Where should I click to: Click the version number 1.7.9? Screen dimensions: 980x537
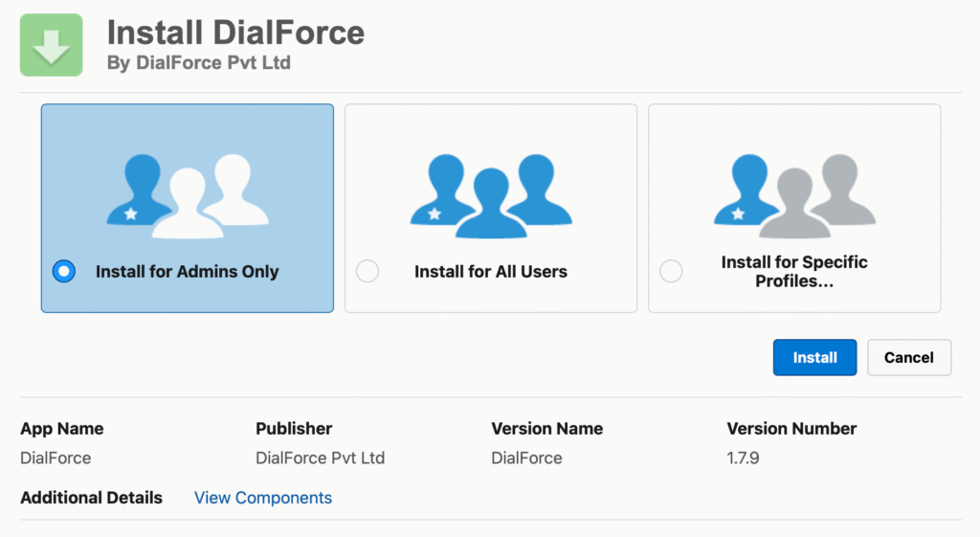coord(743,458)
